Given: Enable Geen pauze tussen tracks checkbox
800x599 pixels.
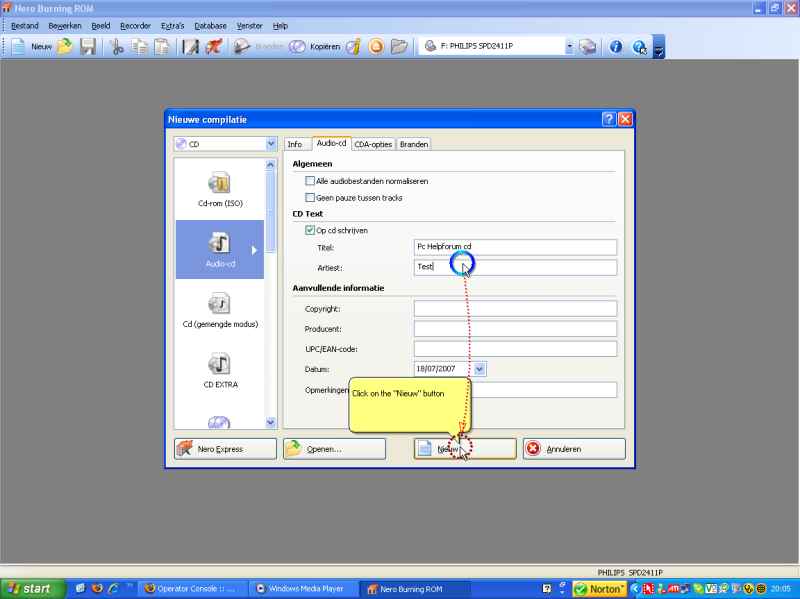Looking at the screenshot, I should coord(310,197).
